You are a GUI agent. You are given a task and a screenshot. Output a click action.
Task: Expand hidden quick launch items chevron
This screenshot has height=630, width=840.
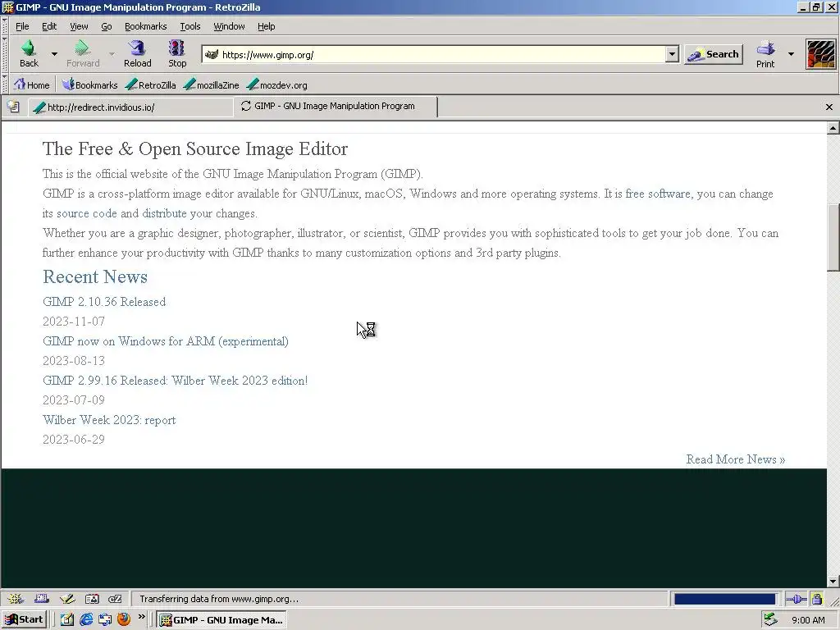[x=141, y=617]
